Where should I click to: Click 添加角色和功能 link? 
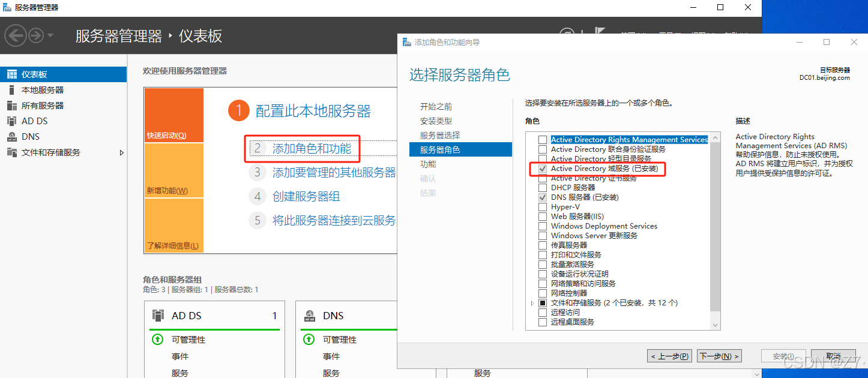[312, 148]
